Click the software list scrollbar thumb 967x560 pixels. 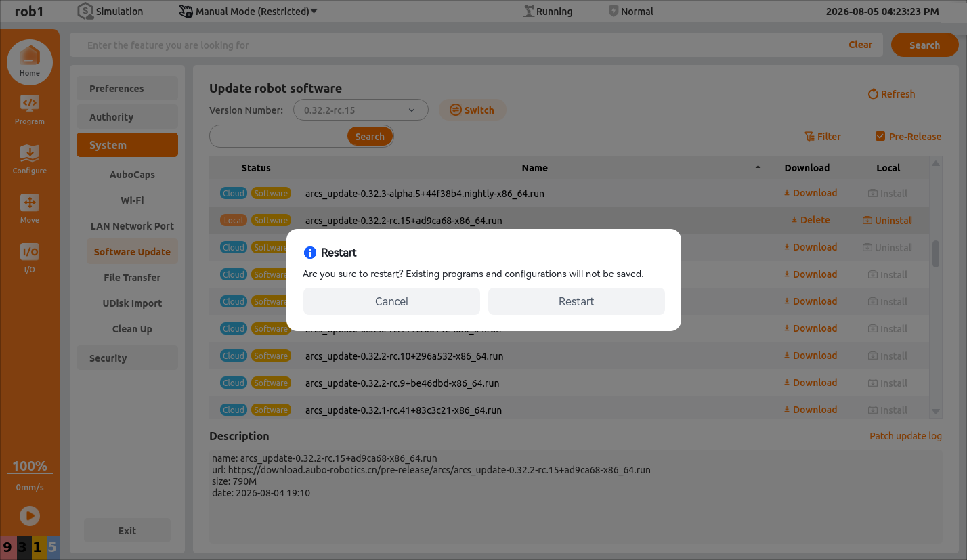click(x=936, y=254)
